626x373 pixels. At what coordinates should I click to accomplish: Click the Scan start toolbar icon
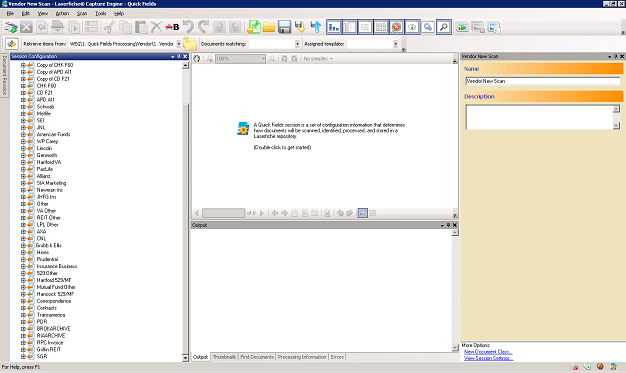11,27
